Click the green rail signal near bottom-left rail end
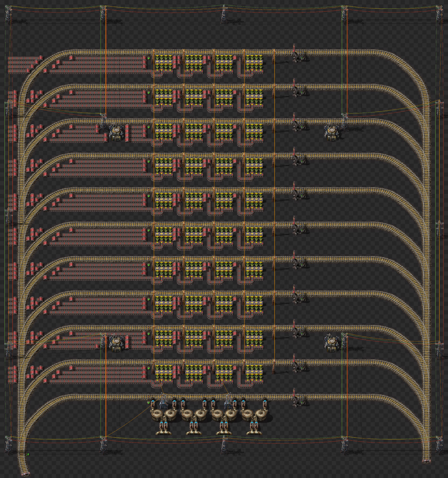The width and height of the screenshot is (448, 478). 27,454
